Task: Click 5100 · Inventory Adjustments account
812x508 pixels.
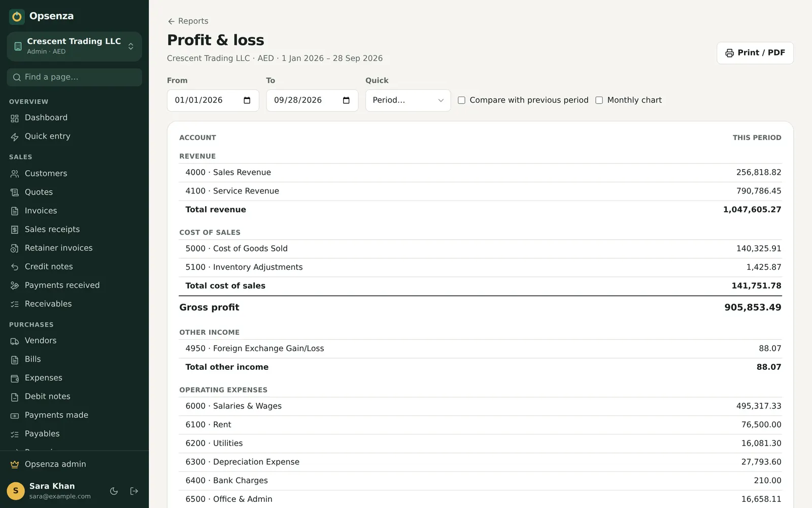Action: pos(480,268)
